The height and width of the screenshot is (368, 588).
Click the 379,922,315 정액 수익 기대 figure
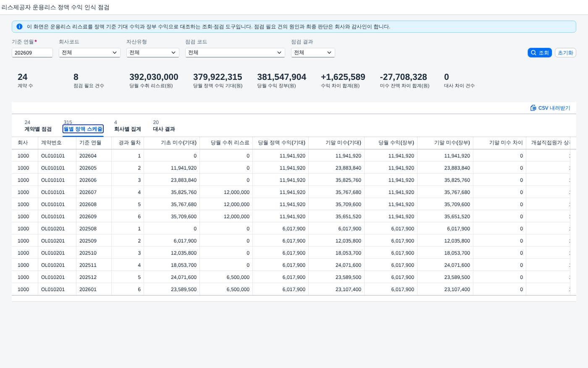(x=218, y=77)
